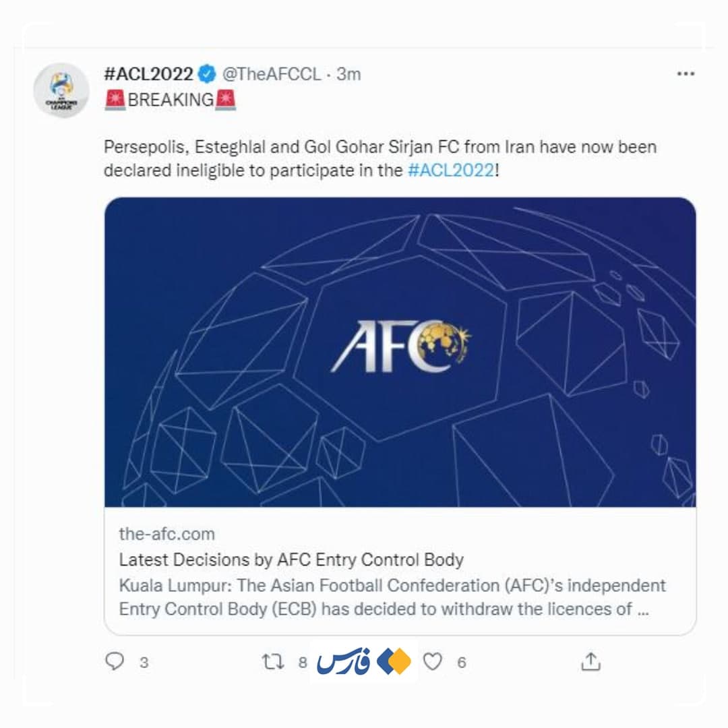
Task: Click the reply count of 3
Action: [x=144, y=663]
